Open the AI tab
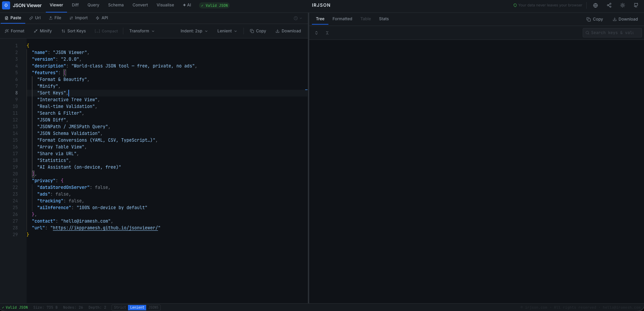Viewport: 644px width, 311px height. click(187, 5)
